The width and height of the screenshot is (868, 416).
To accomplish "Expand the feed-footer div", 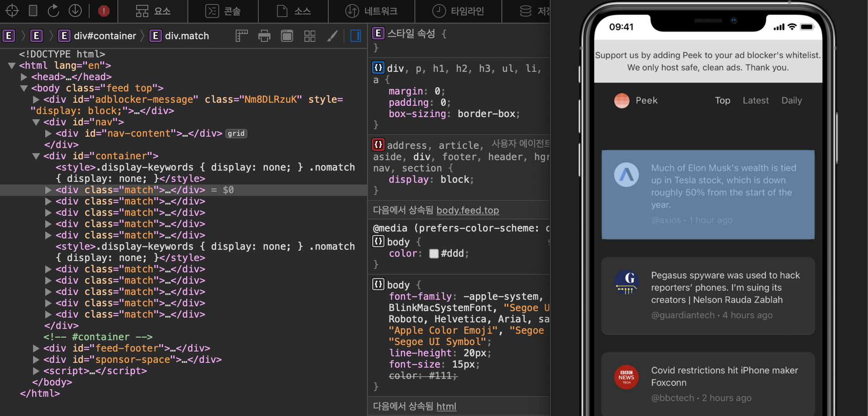I will (x=36, y=348).
